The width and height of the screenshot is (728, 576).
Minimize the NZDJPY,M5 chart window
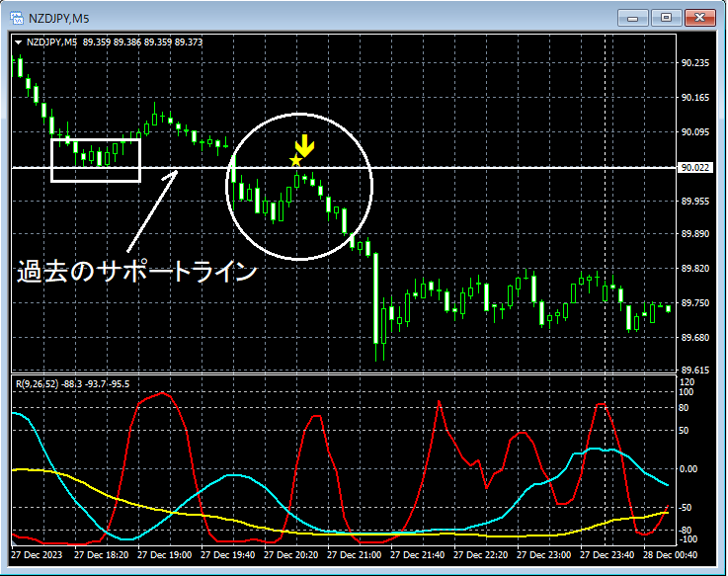tap(632, 18)
